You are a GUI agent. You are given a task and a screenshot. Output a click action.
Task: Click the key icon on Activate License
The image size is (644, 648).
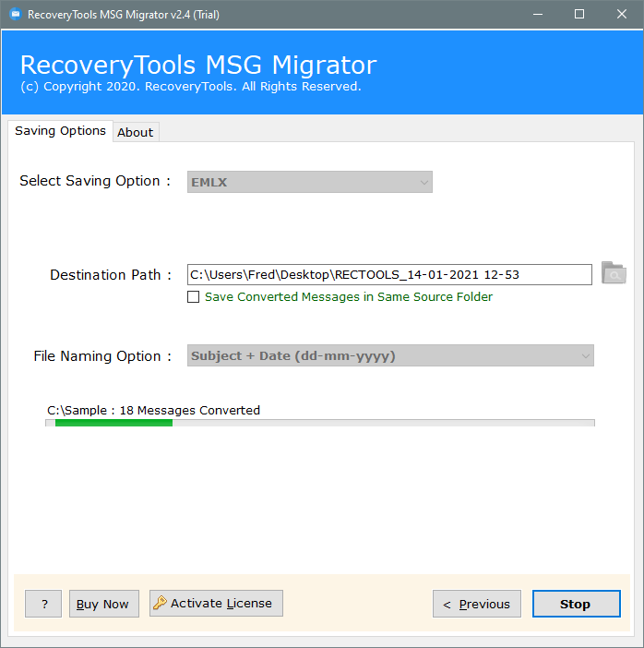coord(160,603)
